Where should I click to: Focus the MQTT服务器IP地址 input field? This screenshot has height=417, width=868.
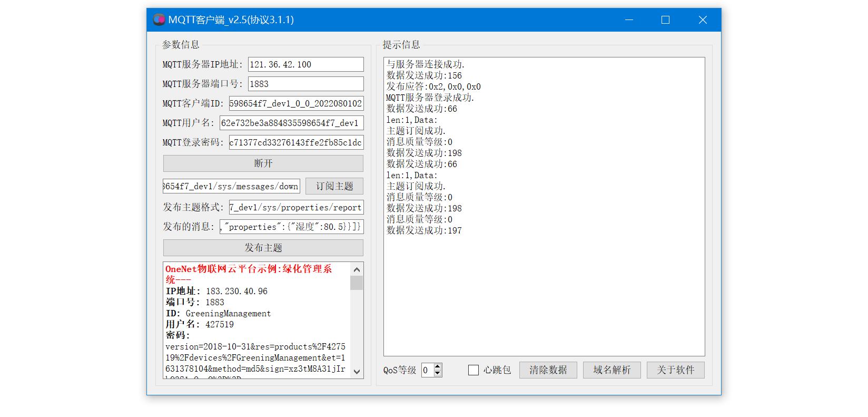pos(306,64)
